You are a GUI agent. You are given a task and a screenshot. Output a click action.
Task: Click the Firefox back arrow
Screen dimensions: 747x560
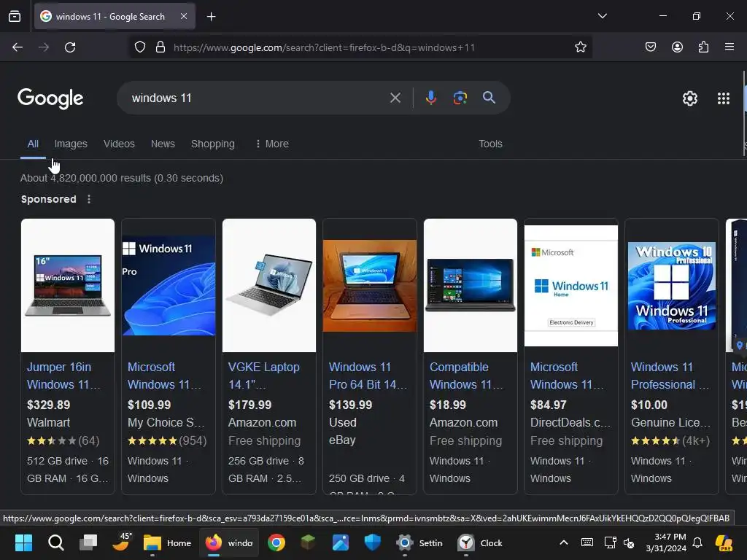[18, 47]
